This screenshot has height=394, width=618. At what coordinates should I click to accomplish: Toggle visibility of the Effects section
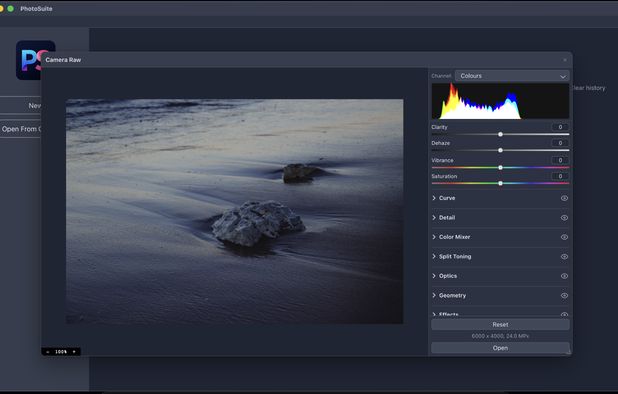coord(564,314)
